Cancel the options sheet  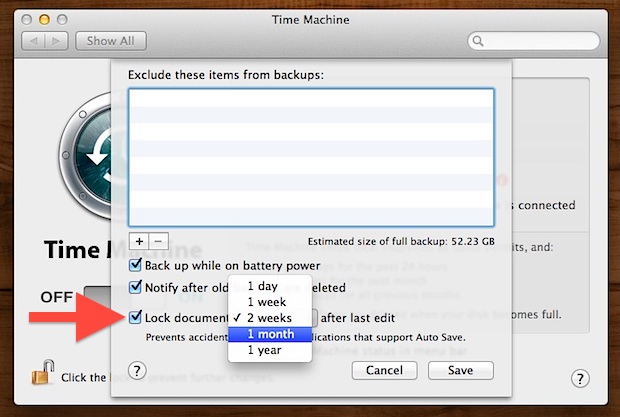click(x=384, y=370)
